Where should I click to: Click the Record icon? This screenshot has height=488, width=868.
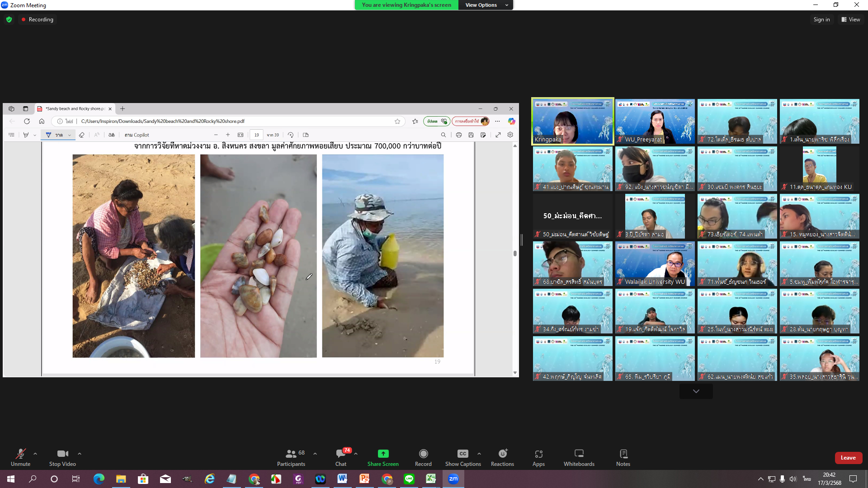click(423, 456)
